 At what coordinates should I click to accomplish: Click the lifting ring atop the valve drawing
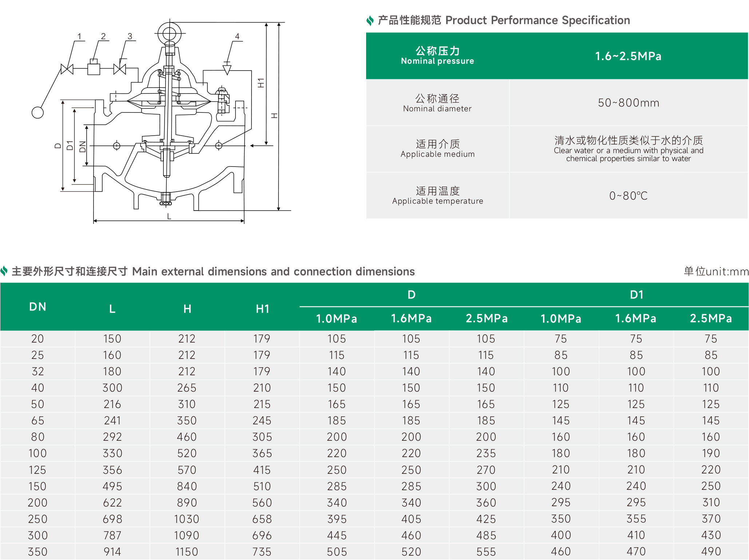pyautogui.click(x=169, y=33)
